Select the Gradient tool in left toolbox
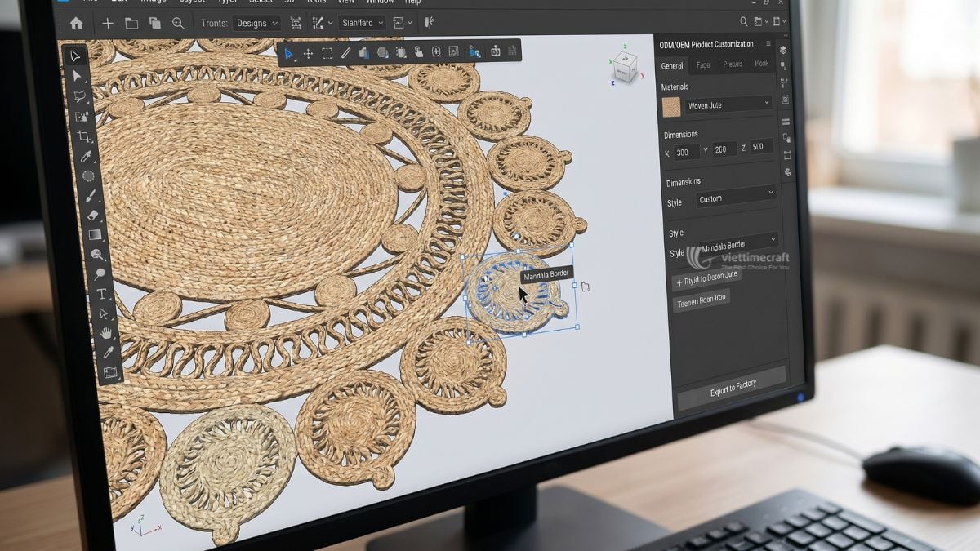The height and width of the screenshot is (551, 980). click(x=95, y=235)
